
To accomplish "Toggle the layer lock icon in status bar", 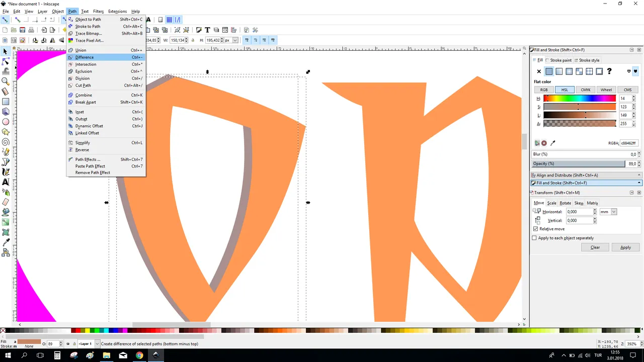I will point(74,344).
